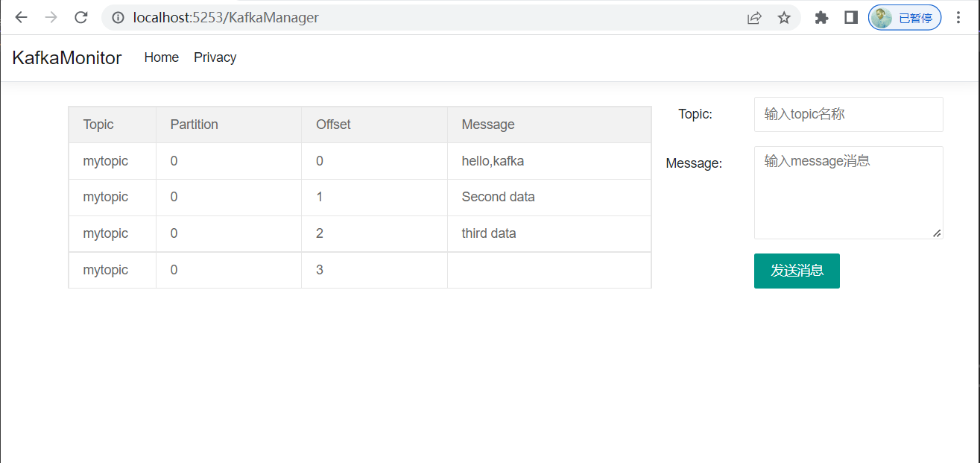Open browser extensions puzzle icon
Image resolution: width=980 pixels, height=463 pixels.
[x=821, y=17]
